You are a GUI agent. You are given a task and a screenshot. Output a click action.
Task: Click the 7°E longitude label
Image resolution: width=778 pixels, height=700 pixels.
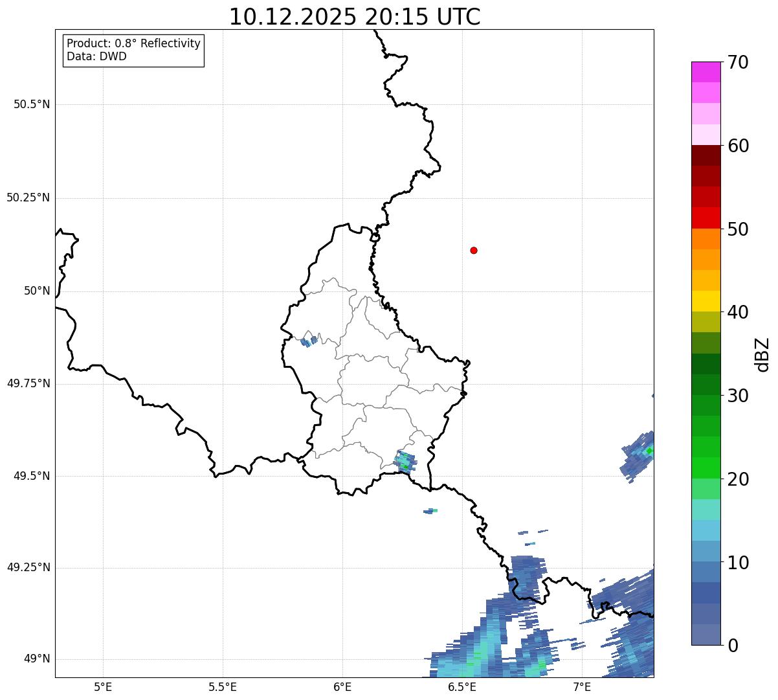pos(582,686)
